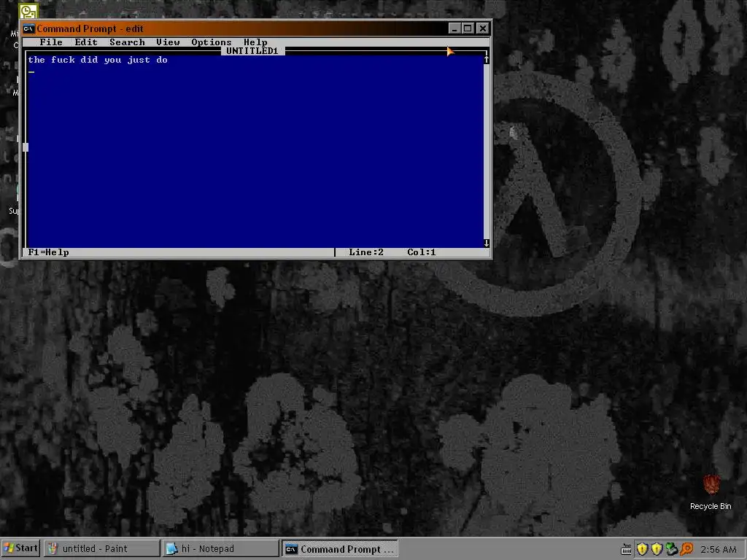
Task: Open the Search menu
Action: click(127, 42)
